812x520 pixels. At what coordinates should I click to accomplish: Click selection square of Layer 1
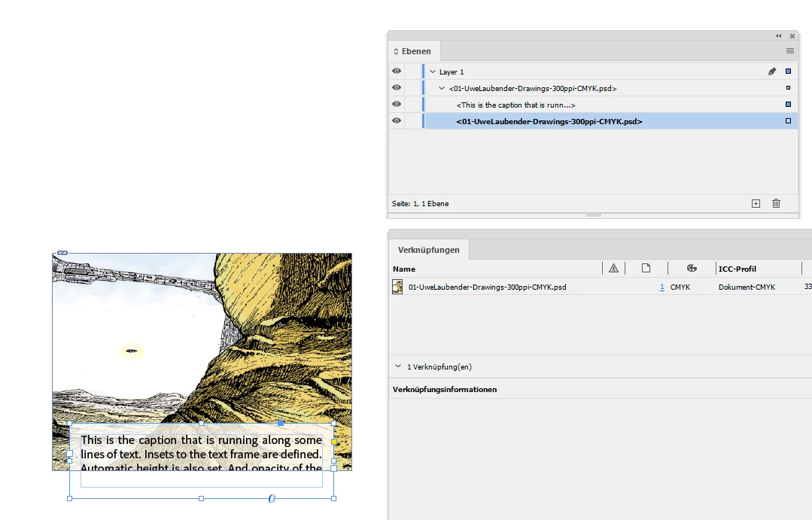[788, 71]
